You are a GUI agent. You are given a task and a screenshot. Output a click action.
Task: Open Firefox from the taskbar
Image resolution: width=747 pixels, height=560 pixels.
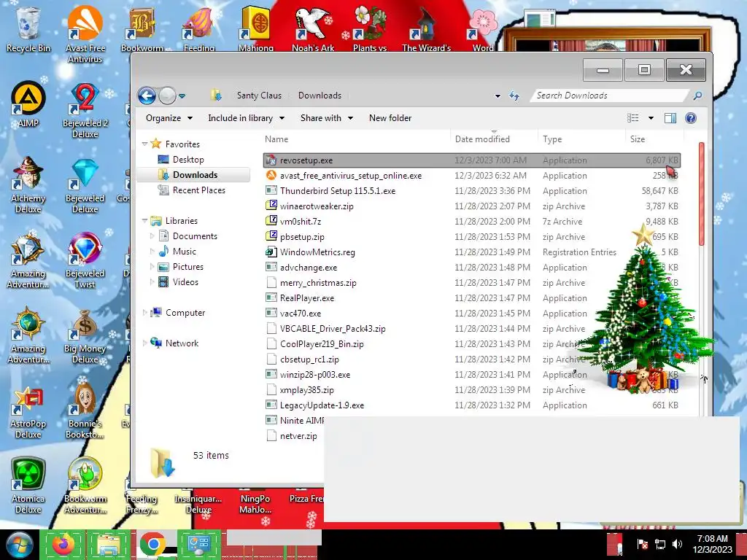point(63,544)
